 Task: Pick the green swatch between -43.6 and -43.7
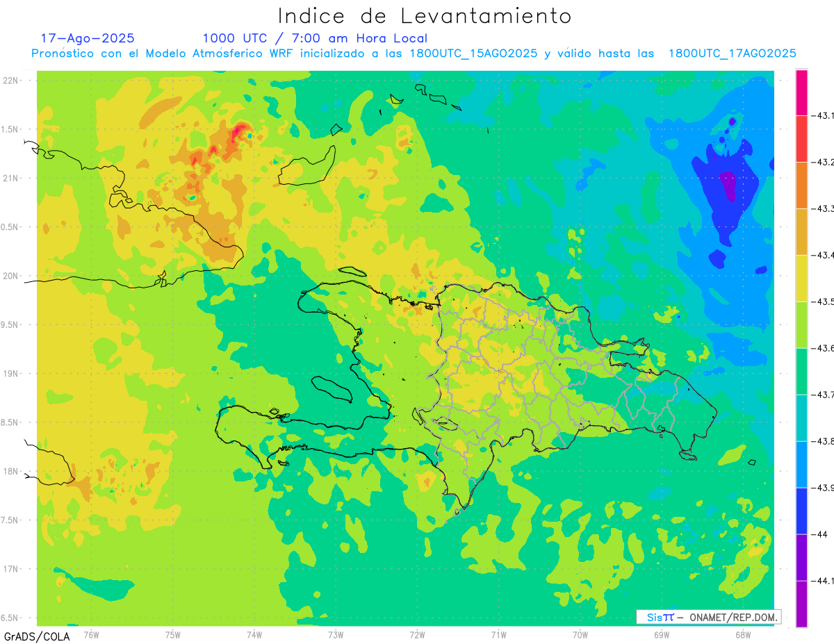coord(801,371)
